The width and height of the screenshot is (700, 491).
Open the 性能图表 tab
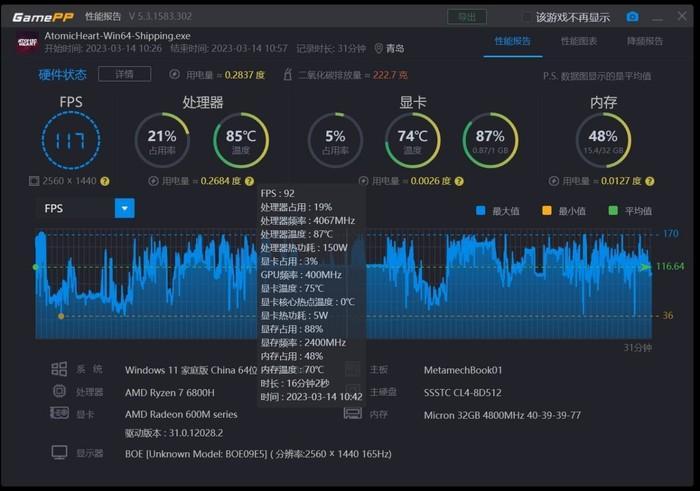[x=579, y=42]
